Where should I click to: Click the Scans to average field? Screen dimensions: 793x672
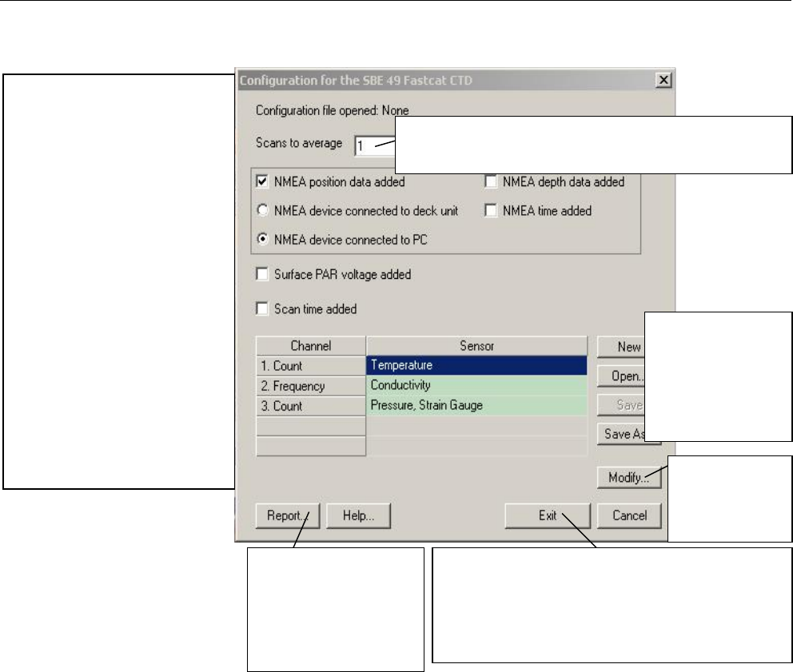pos(375,146)
